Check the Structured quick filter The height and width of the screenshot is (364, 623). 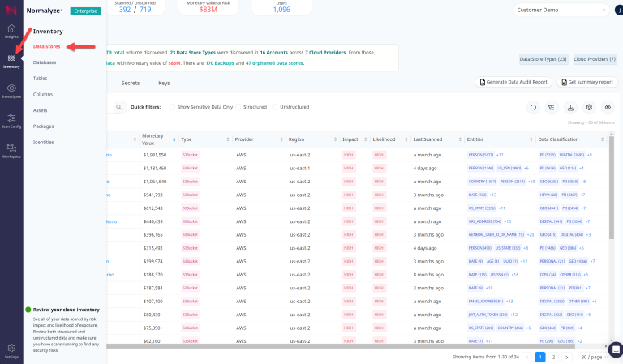(x=239, y=107)
